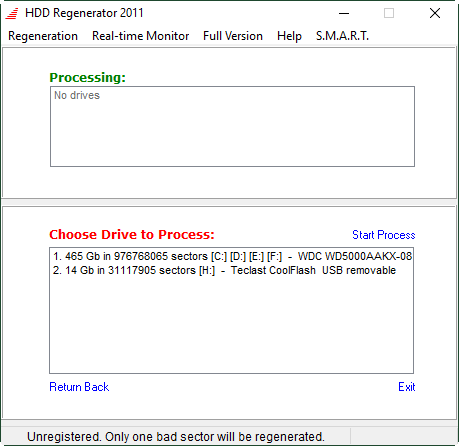Click inside the Processing drives box
The width and height of the screenshot is (459, 446).
(232, 126)
